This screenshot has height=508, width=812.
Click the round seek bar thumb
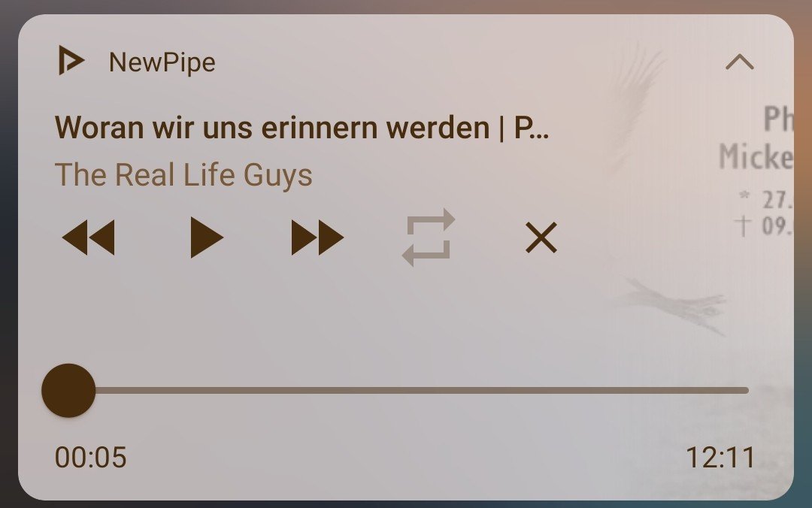68,391
